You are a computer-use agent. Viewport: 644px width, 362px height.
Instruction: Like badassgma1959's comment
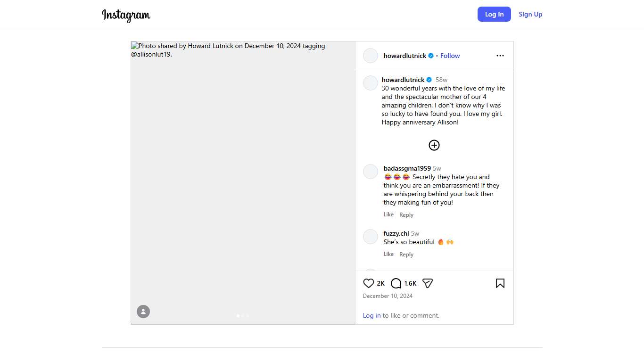(388, 214)
